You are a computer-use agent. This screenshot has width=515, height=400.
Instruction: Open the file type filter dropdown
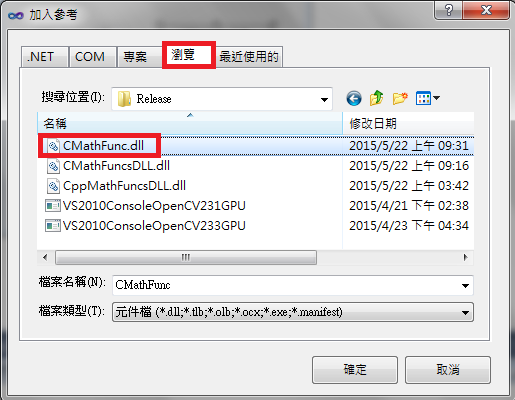pyautogui.click(x=293, y=312)
